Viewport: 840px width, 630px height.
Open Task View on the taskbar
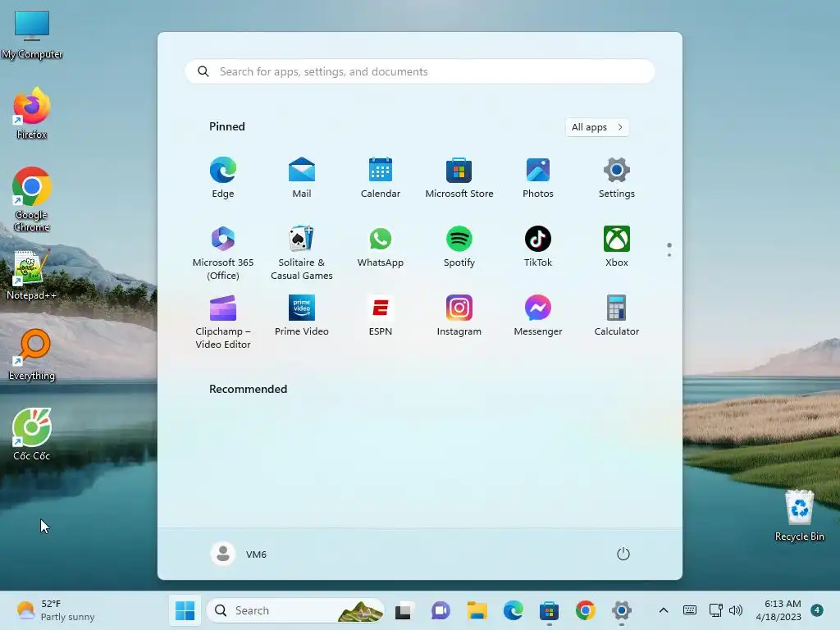tap(404, 610)
